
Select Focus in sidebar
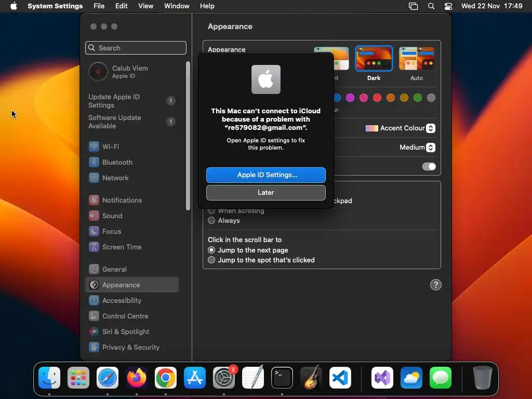[x=131, y=231]
